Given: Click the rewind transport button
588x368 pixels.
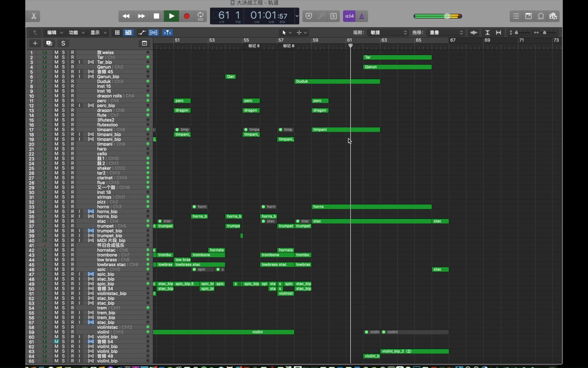Looking at the screenshot, I should click(126, 16).
